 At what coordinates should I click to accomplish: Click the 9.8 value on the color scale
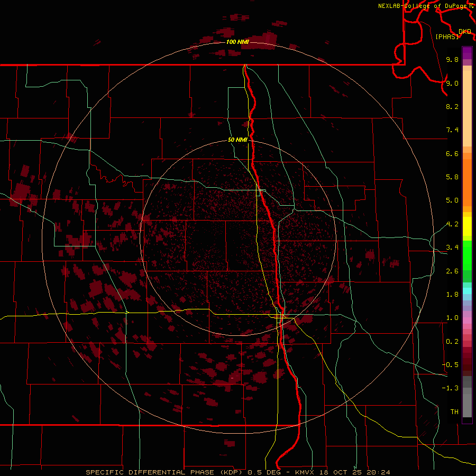pos(452,59)
